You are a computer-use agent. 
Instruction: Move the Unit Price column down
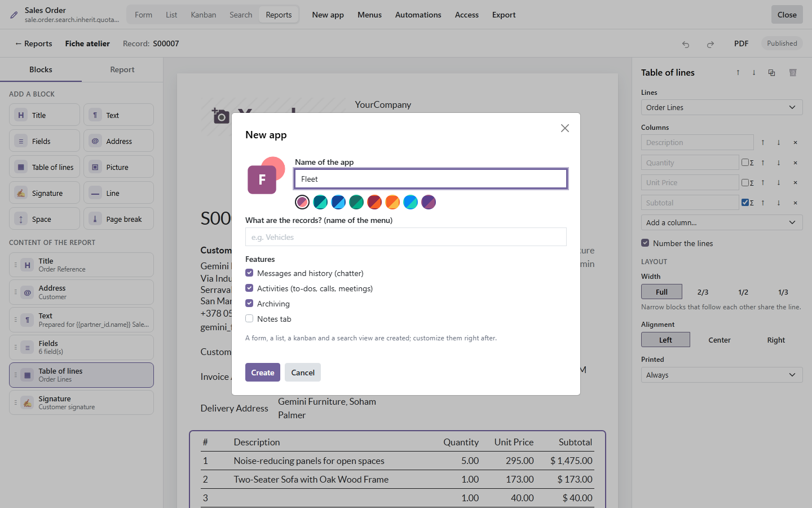(x=779, y=183)
